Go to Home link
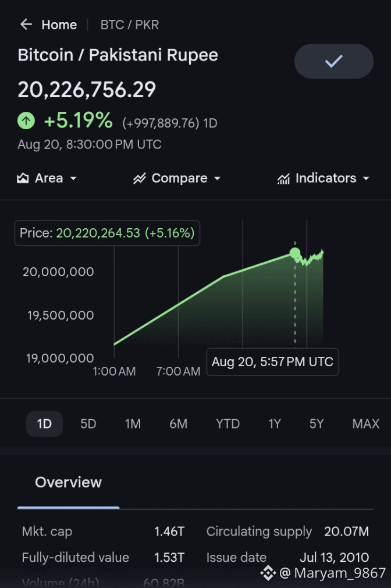This screenshot has height=588, width=391. coord(59,25)
